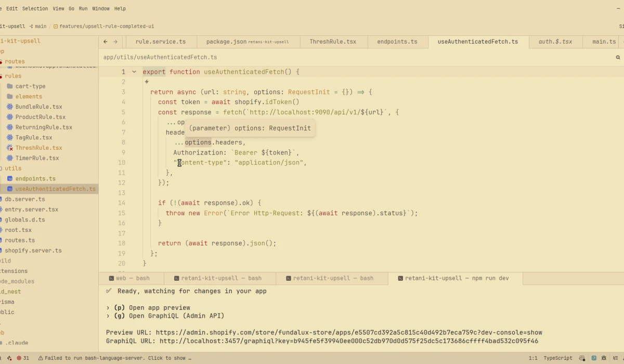The width and height of the screenshot is (624, 364).
Task: Open the Run menu
Action: [83, 9]
